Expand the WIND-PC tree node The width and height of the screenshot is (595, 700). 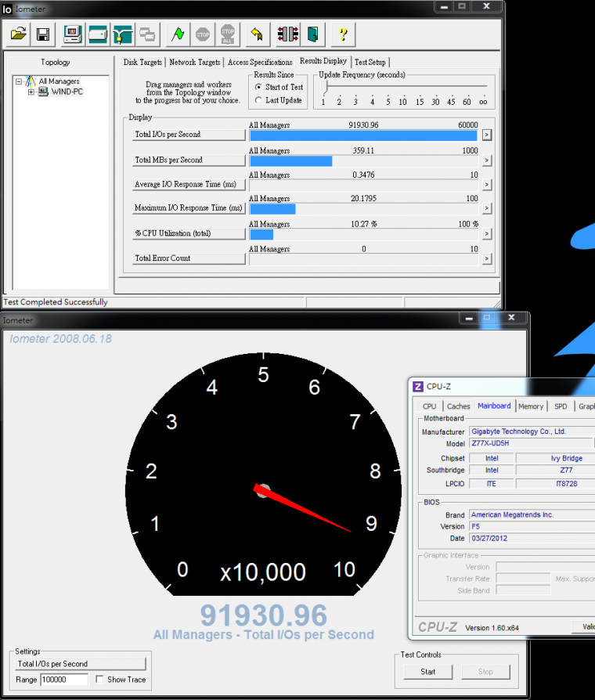[31, 92]
